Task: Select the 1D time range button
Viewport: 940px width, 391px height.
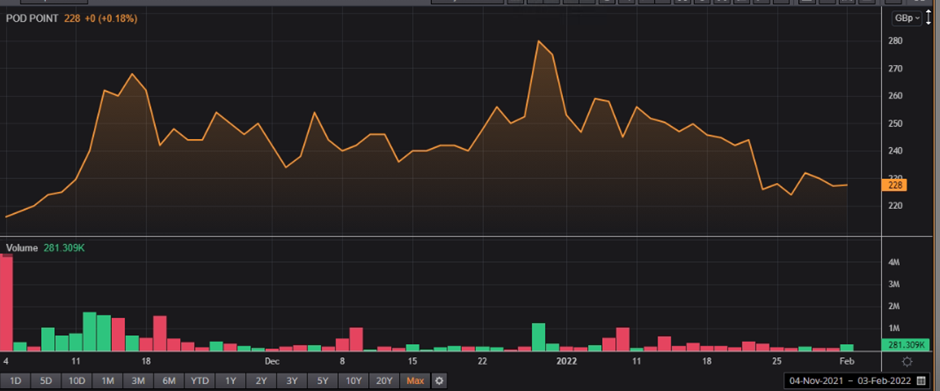Action: [17, 381]
